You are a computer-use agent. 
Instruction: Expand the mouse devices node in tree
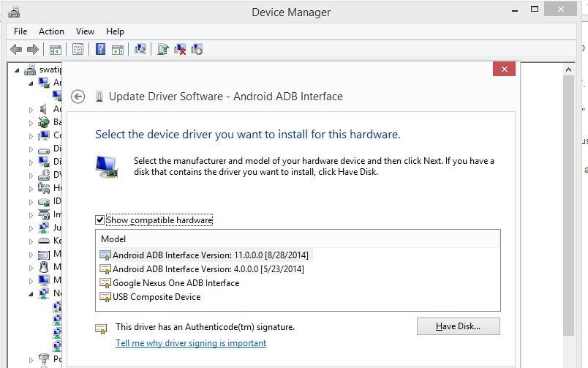click(x=31, y=267)
